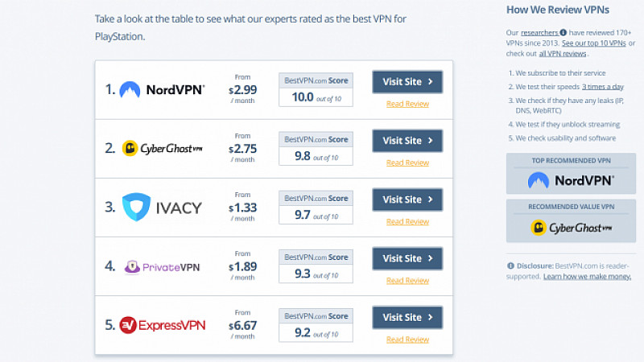The width and height of the screenshot is (644, 362).
Task: Open the 'all VPN reviews' link
Action: 562,54
